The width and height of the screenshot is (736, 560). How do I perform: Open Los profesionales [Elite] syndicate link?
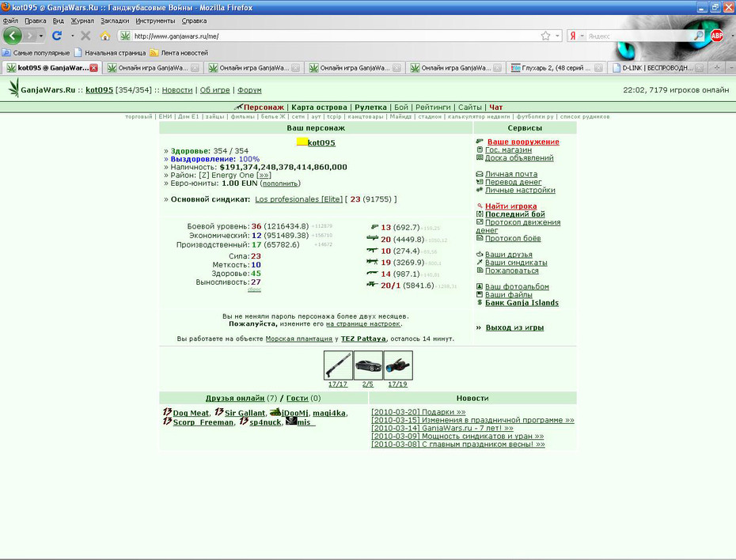point(299,199)
